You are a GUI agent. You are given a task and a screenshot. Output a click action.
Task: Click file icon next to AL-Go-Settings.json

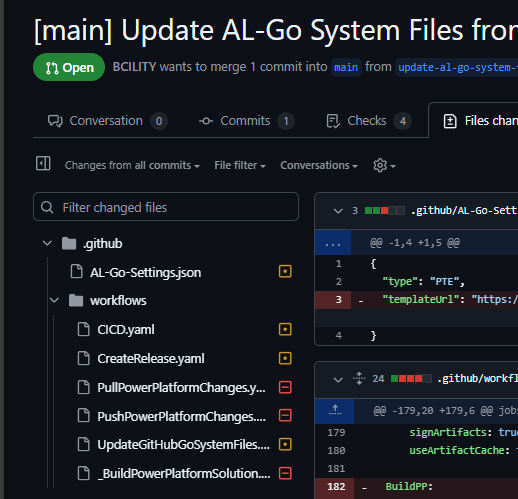pyautogui.click(x=77, y=271)
